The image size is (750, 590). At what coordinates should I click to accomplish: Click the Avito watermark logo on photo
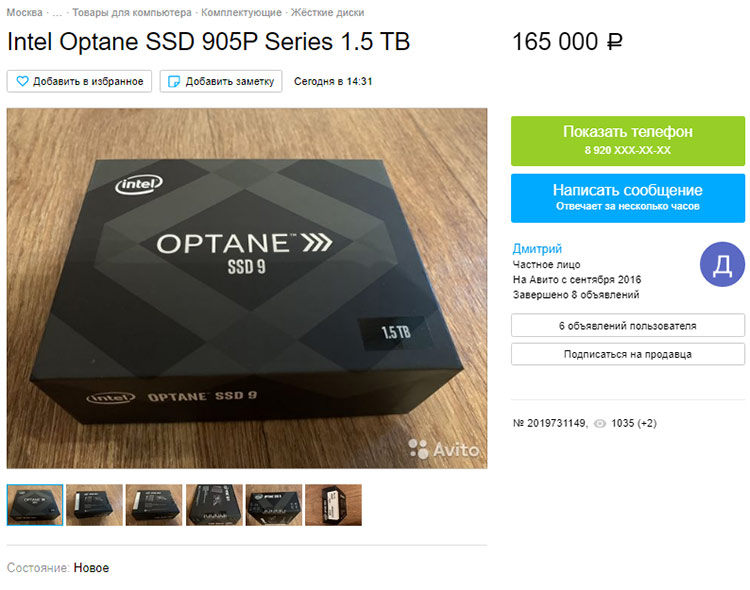(444, 449)
